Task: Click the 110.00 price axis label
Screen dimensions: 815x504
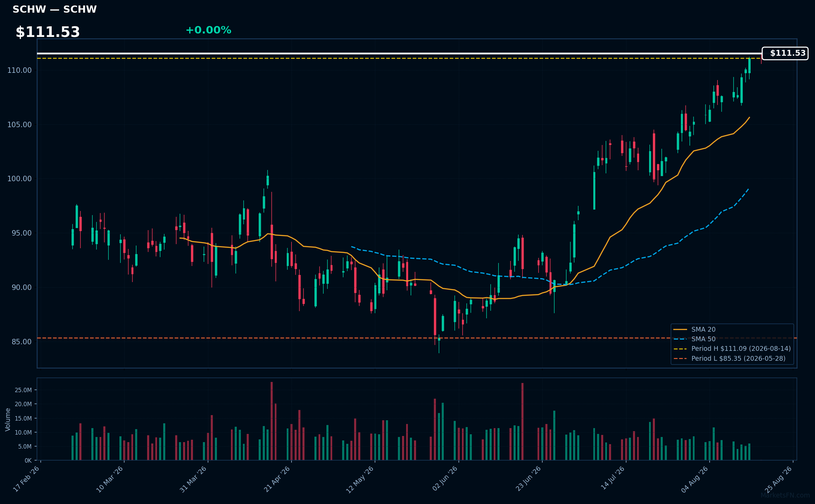Action: click(x=20, y=70)
